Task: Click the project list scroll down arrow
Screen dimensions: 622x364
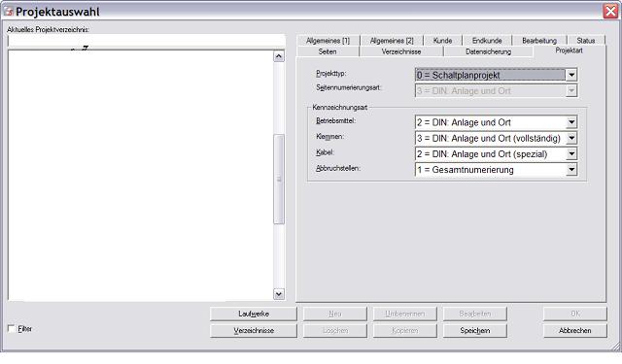Action: [x=279, y=294]
